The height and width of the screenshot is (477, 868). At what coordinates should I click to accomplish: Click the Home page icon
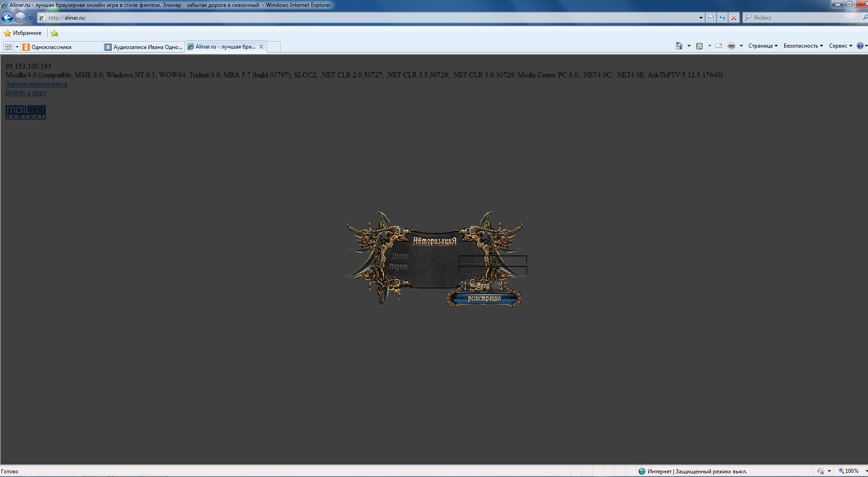[x=679, y=46]
